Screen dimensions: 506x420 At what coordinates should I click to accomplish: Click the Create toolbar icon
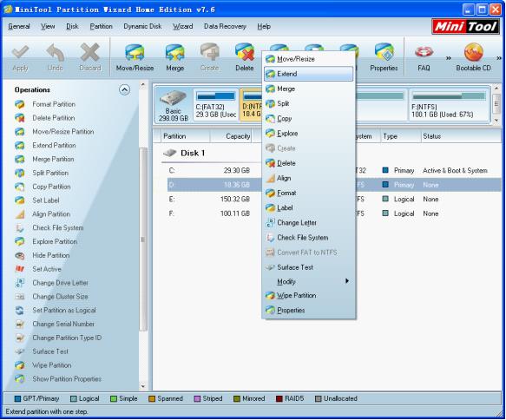point(209,58)
